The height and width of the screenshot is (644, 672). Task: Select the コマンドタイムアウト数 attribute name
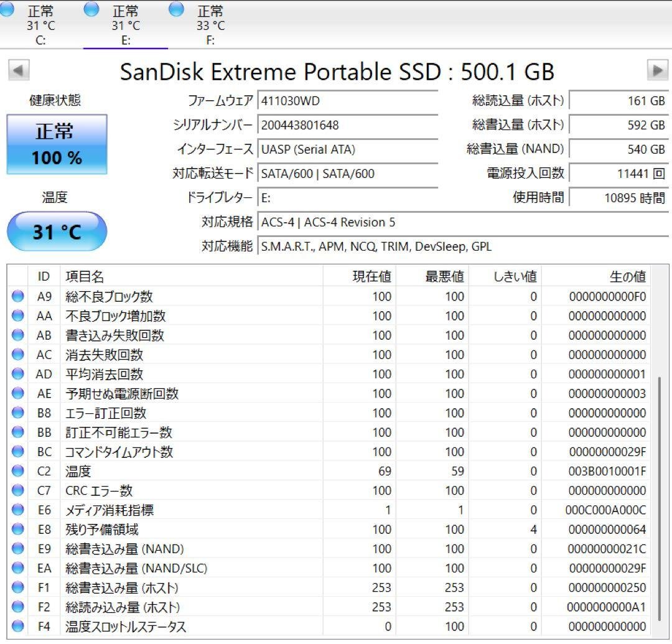(119, 452)
